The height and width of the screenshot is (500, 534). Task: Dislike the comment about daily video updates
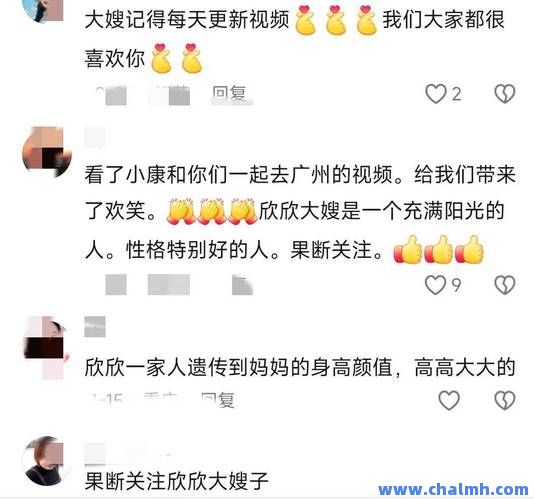click(x=505, y=94)
